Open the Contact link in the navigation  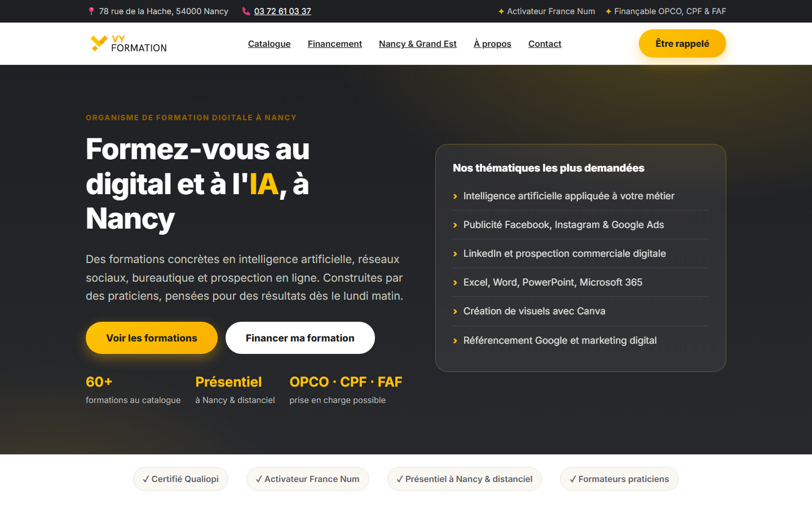tap(545, 43)
